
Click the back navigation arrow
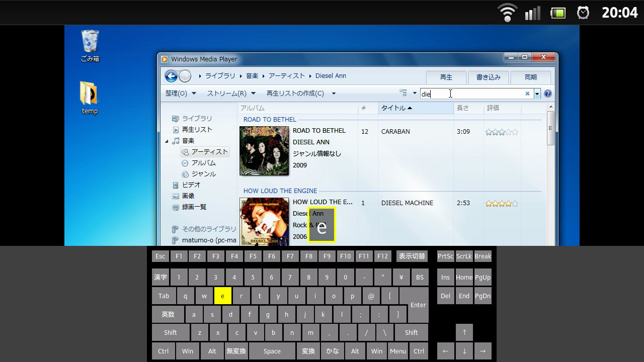point(171,76)
